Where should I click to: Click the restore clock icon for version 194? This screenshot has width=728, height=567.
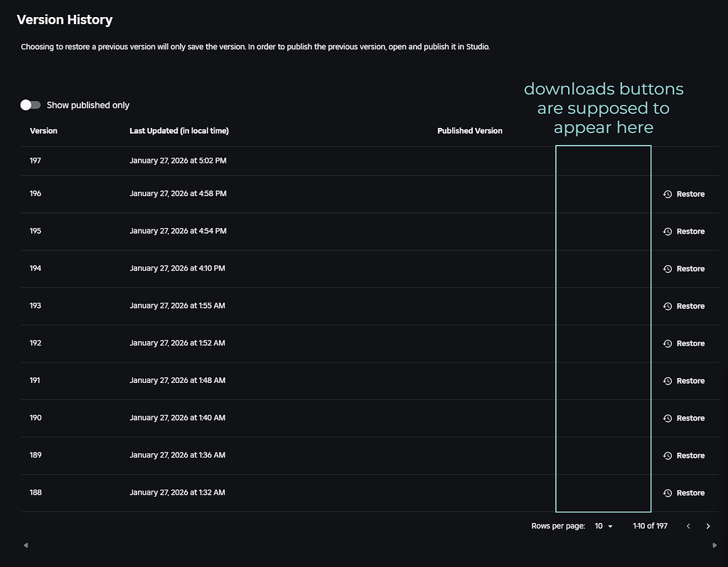click(668, 269)
